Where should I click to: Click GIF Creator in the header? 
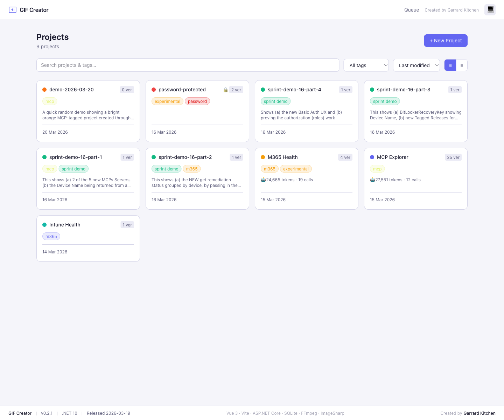tap(34, 10)
